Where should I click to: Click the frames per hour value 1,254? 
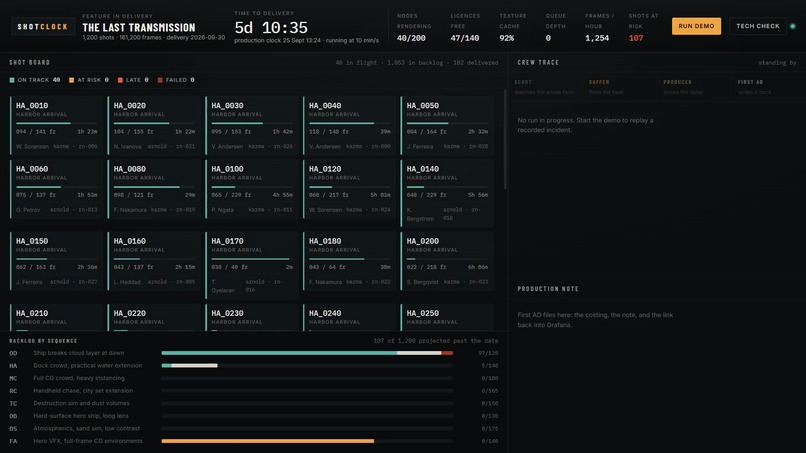(597, 38)
